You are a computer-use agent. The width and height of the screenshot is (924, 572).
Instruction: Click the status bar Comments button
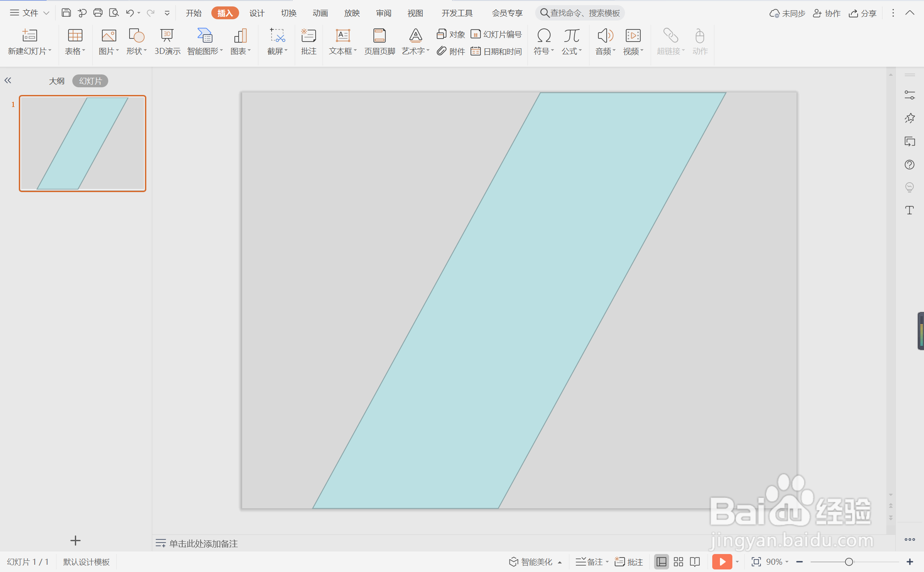tap(629, 562)
